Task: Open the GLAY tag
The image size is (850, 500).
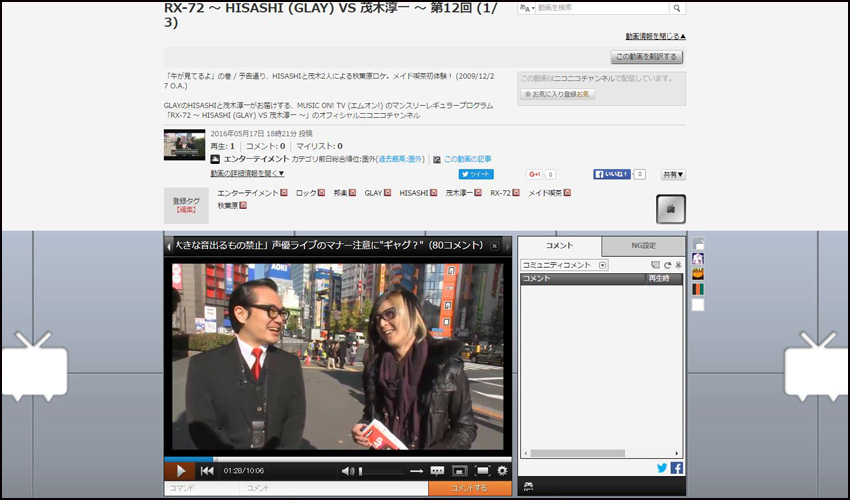Action: tap(374, 193)
